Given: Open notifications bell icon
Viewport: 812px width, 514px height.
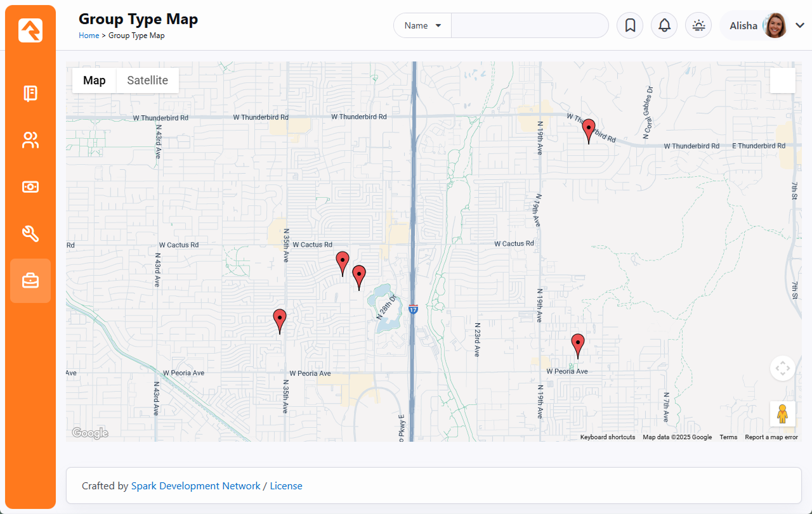Looking at the screenshot, I should pyautogui.click(x=664, y=25).
